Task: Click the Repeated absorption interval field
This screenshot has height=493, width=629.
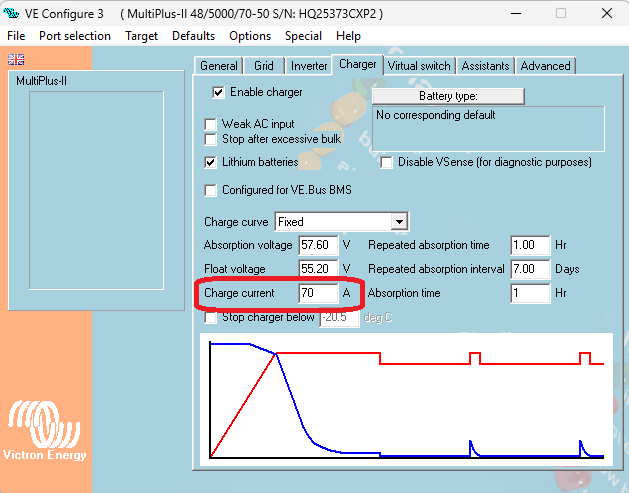Action: coord(530,269)
